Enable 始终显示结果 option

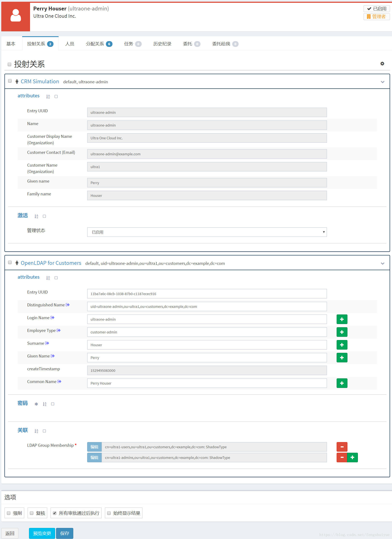tap(109, 513)
